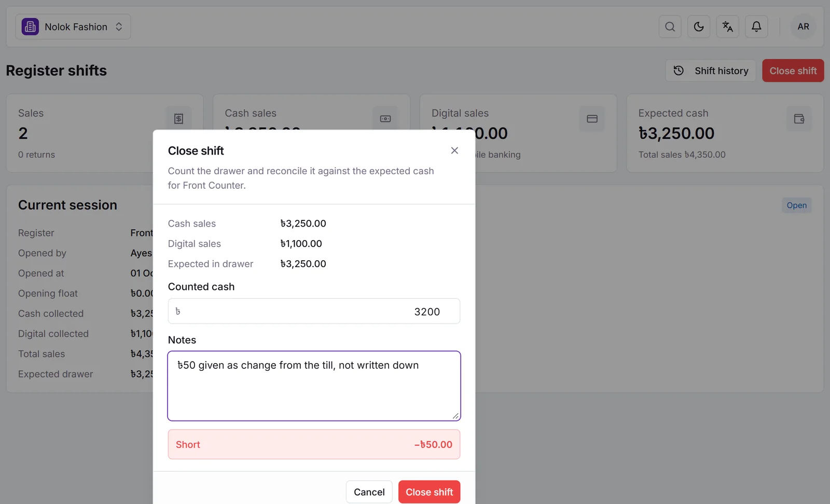Click the Current session heading
Image resolution: width=830 pixels, height=504 pixels.
pos(67,205)
